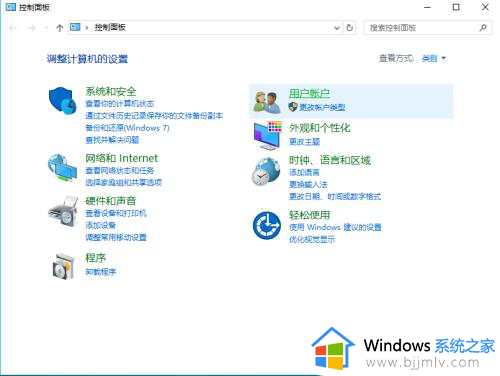This screenshot has height=376, width=500.
Task: Maximize the control panel window
Action: 456,7
